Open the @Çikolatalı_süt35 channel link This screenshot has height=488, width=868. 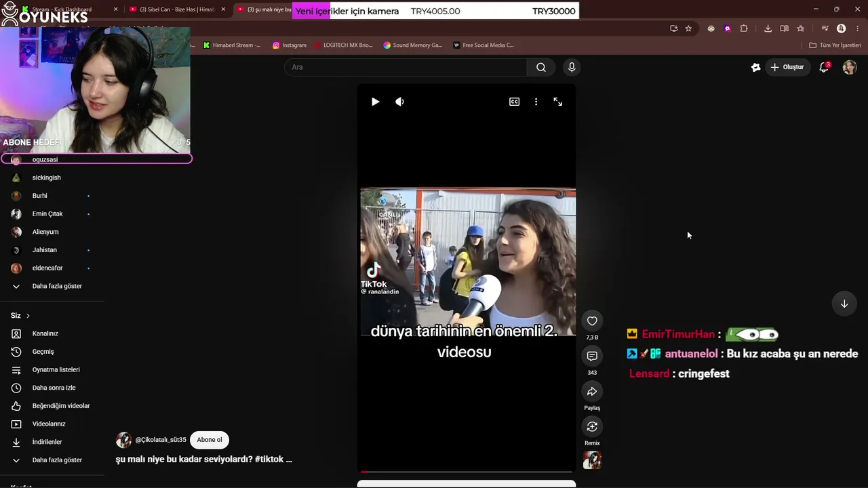(x=161, y=440)
